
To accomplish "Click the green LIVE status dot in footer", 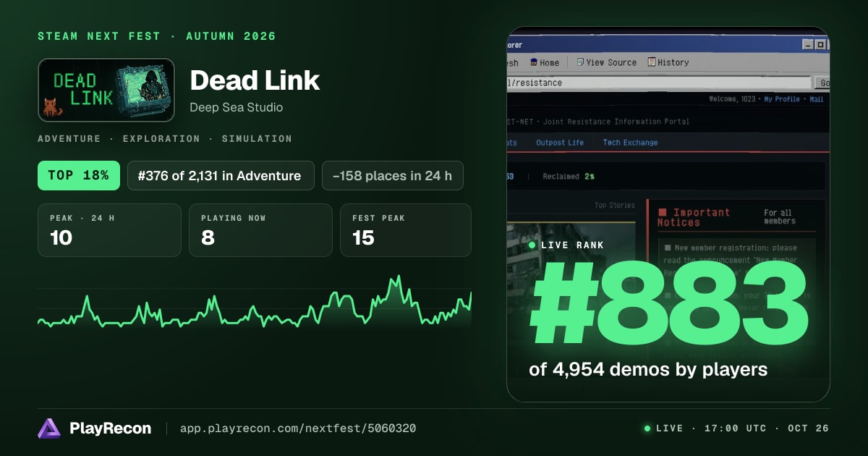I will pos(647,428).
